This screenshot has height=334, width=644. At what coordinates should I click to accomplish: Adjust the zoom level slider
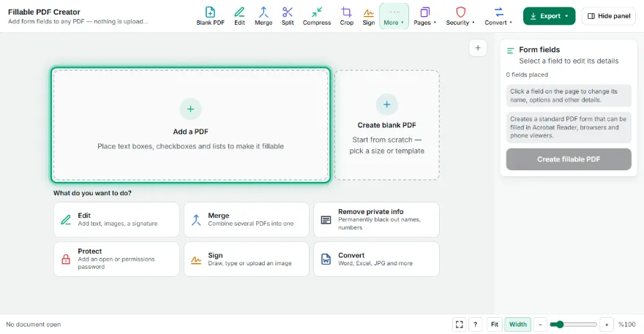pos(573,324)
